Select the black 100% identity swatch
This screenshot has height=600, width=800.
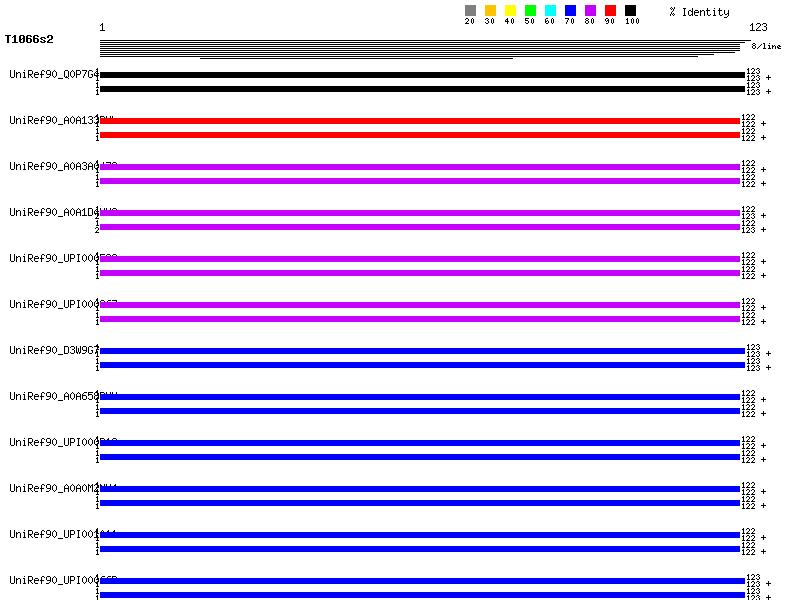point(630,11)
